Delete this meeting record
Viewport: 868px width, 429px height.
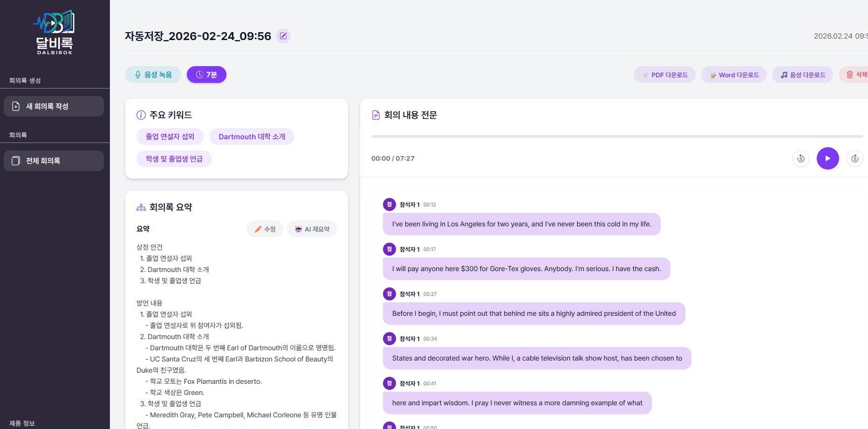point(856,75)
